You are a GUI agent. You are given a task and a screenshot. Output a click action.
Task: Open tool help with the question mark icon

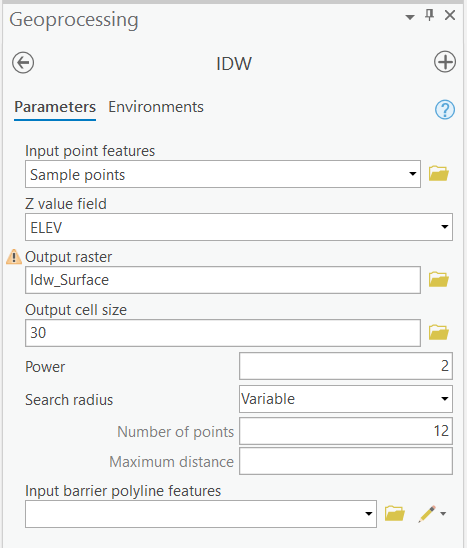point(445,110)
